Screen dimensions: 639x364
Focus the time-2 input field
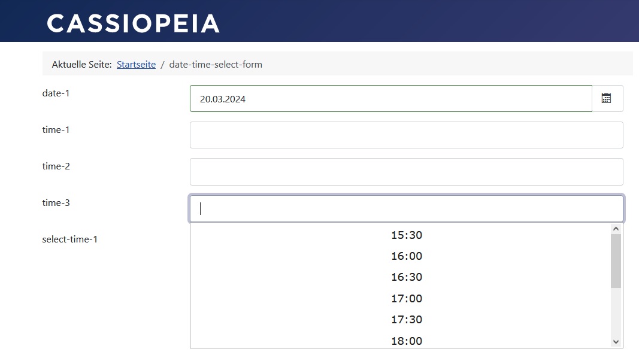[x=406, y=172]
